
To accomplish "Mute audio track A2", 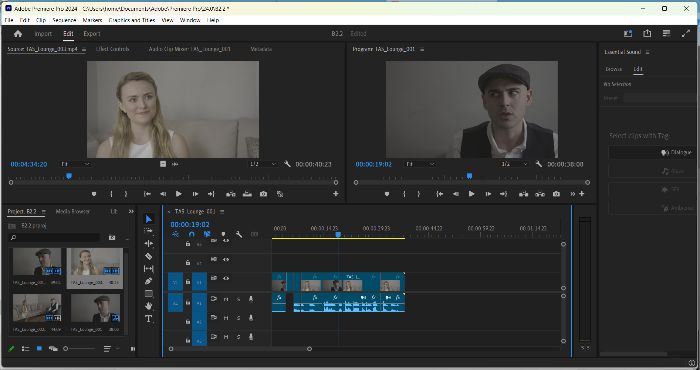I will [226, 318].
